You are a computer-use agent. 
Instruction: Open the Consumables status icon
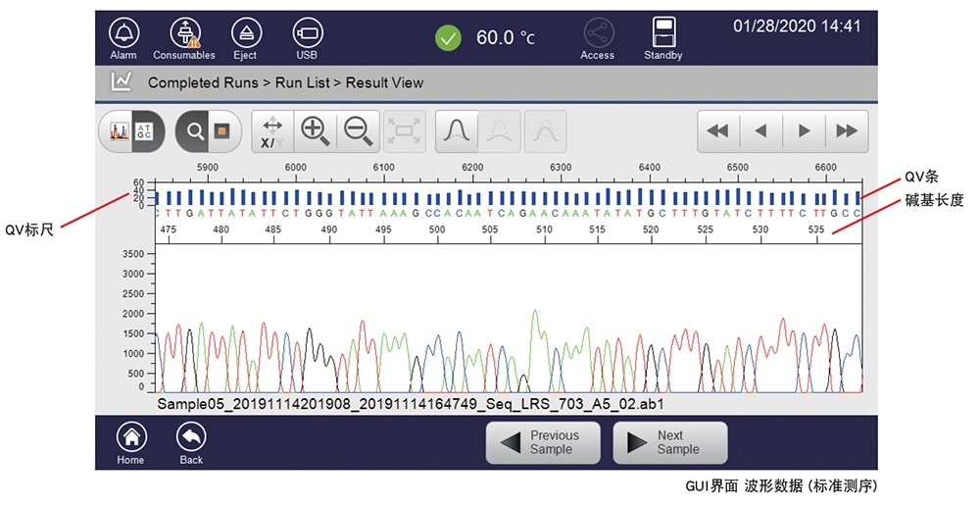point(184,37)
